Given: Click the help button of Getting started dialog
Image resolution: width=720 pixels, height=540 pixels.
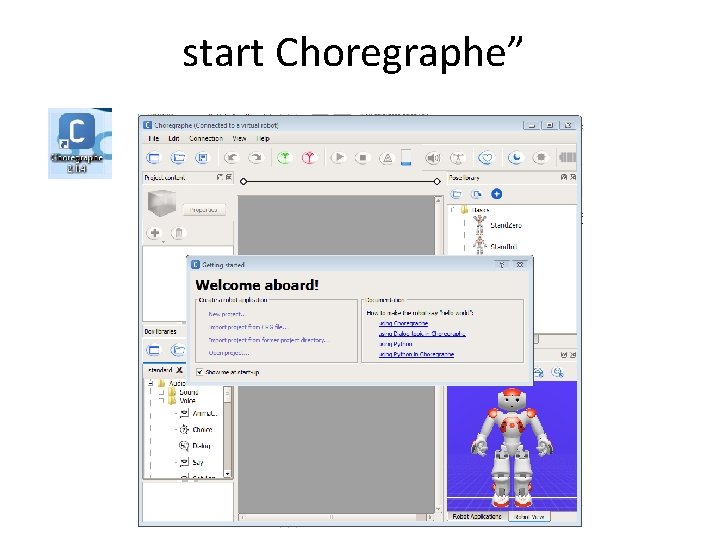Looking at the screenshot, I should (502, 264).
